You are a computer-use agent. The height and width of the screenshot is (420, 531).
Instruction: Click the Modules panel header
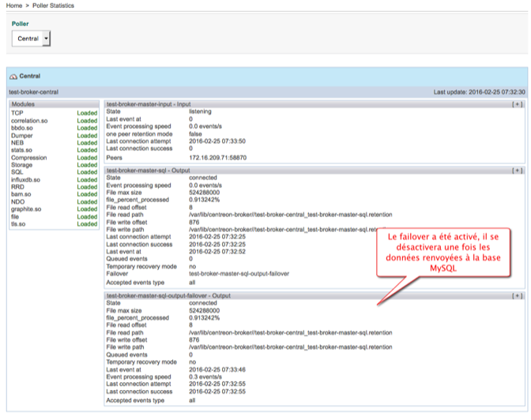tap(23, 103)
